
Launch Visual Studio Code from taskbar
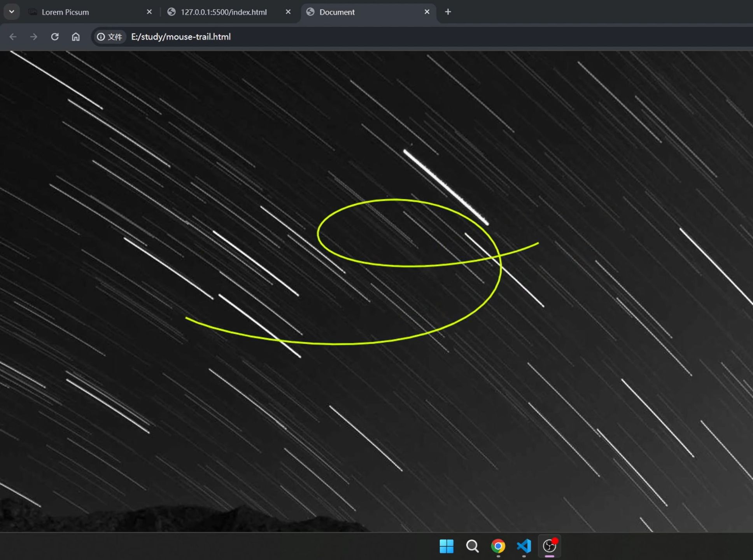tap(524, 546)
